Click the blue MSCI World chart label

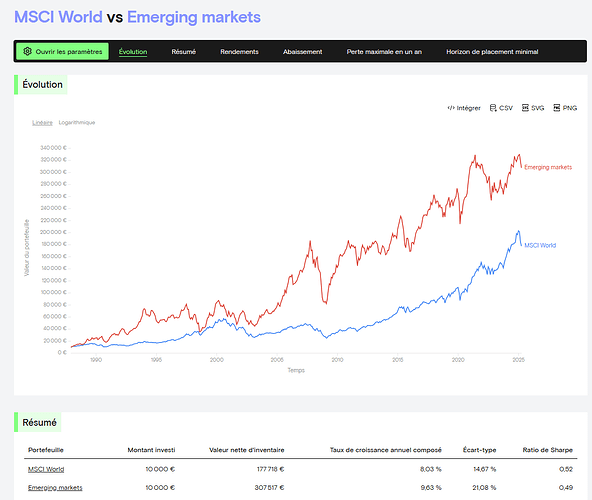click(x=540, y=245)
